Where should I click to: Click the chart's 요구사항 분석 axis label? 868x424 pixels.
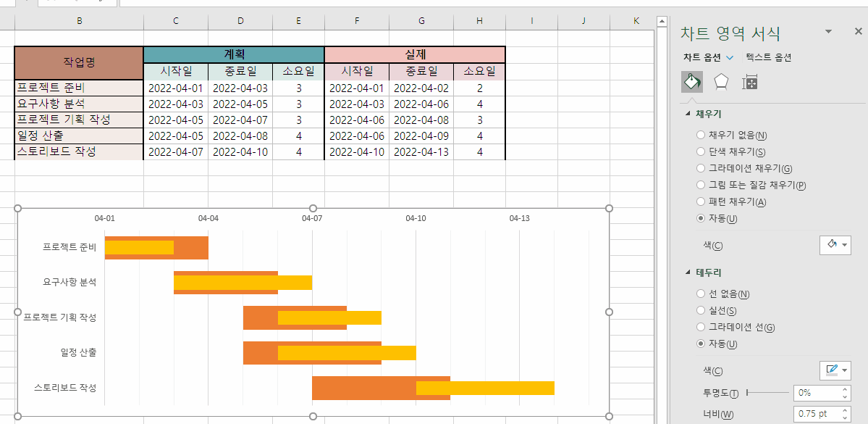click(69, 282)
